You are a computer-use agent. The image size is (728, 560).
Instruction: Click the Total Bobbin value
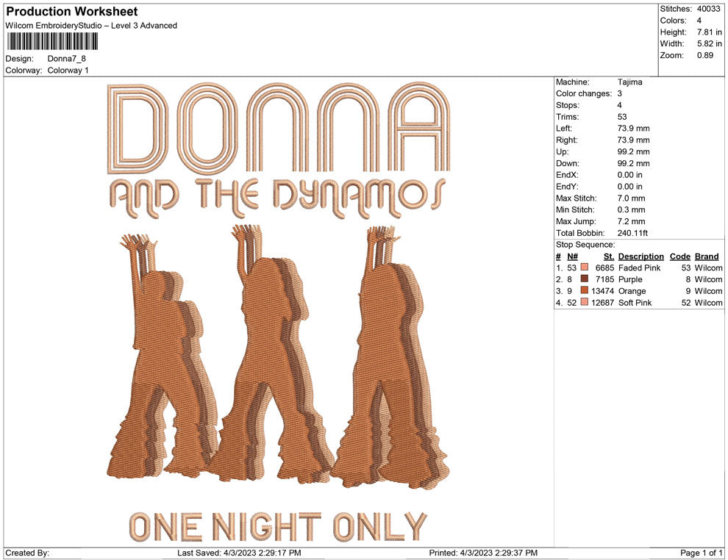click(x=632, y=233)
